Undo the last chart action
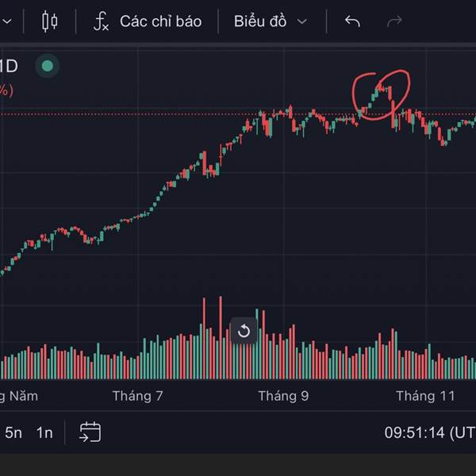The width and height of the screenshot is (476, 476). [x=353, y=21]
